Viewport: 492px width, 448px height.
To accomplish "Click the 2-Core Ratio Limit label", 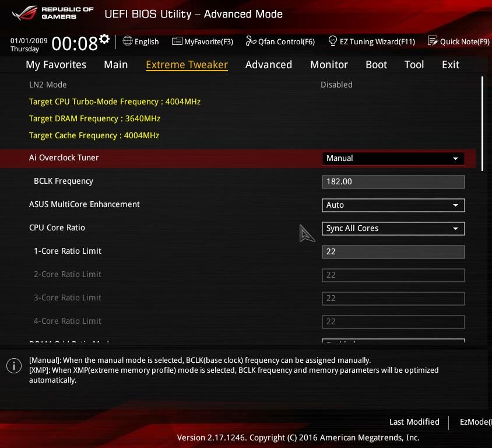I will click(x=68, y=274).
